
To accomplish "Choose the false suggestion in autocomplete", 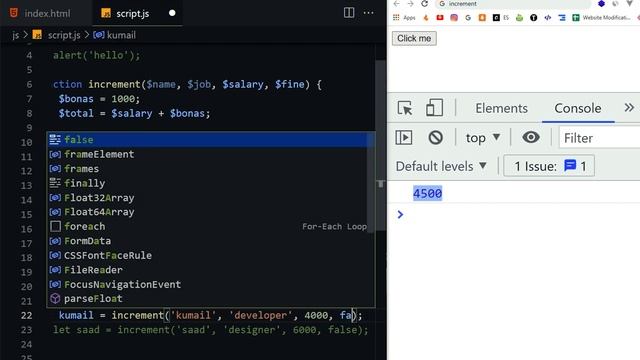I will [207, 140].
